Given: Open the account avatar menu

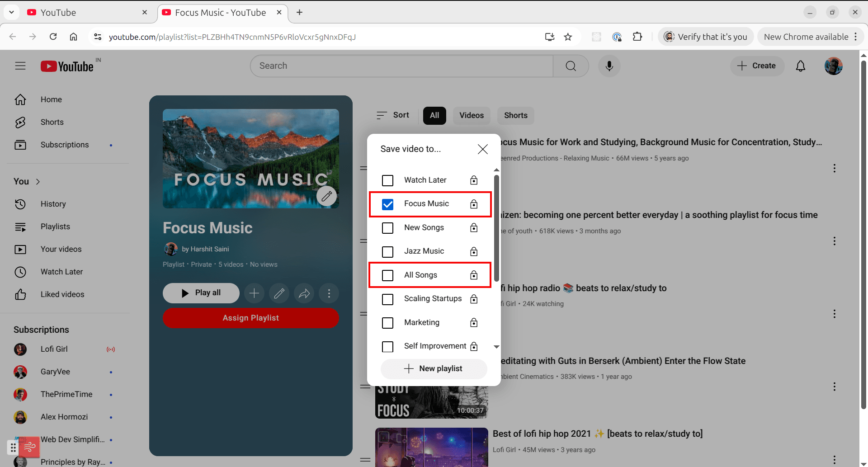Looking at the screenshot, I should click(833, 66).
